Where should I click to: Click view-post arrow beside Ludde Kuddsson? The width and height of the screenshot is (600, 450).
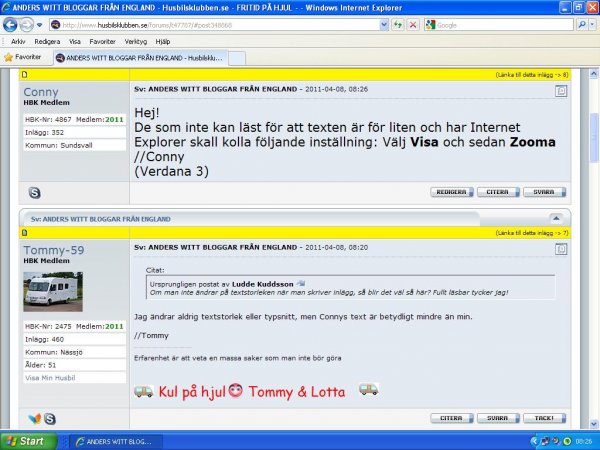(300, 284)
